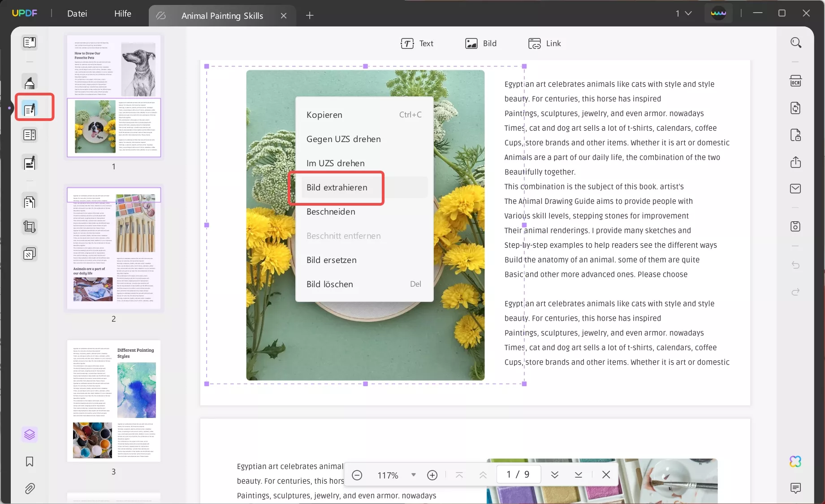Open the bookmarks panel icon
The image size is (825, 504).
click(30, 461)
